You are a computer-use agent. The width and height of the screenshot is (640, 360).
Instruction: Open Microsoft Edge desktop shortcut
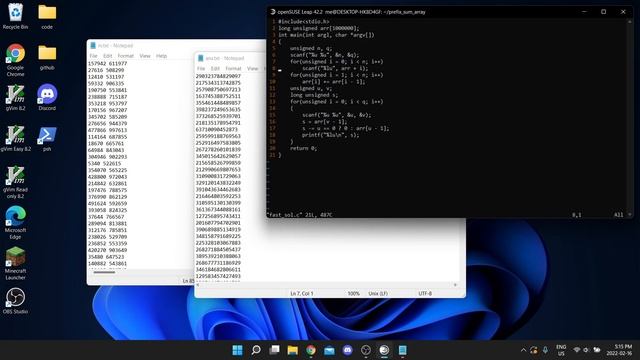15,223
